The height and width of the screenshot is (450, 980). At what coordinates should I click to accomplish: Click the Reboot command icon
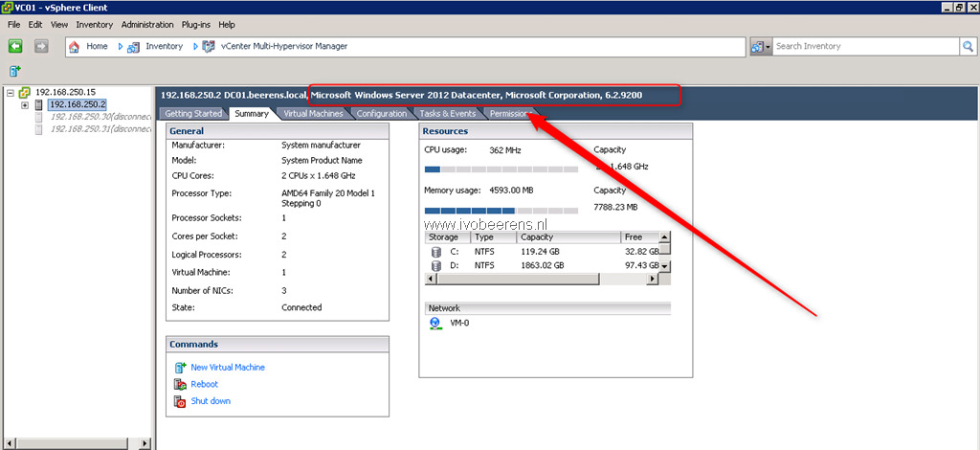pyautogui.click(x=181, y=384)
